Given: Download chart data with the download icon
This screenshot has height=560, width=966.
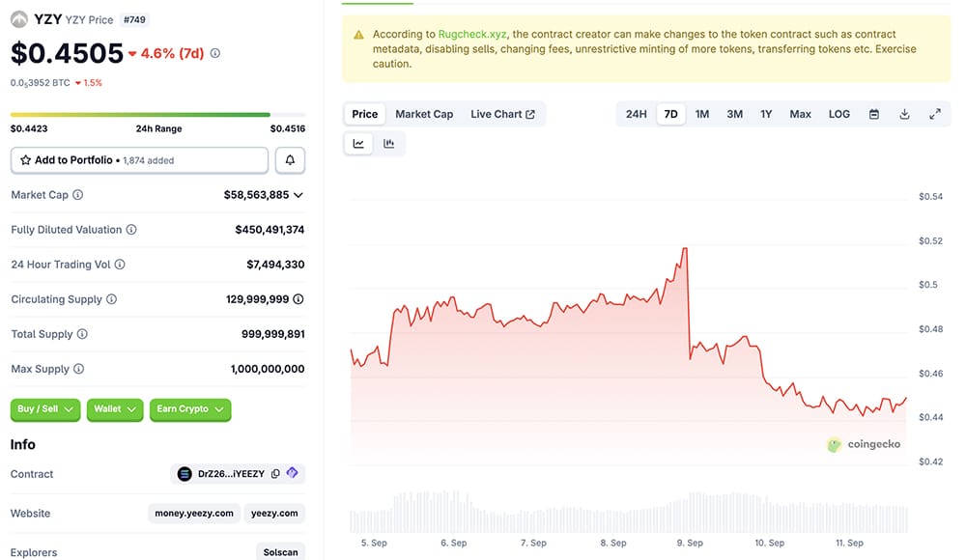Looking at the screenshot, I should pyautogui.click(x=904, y=114).
